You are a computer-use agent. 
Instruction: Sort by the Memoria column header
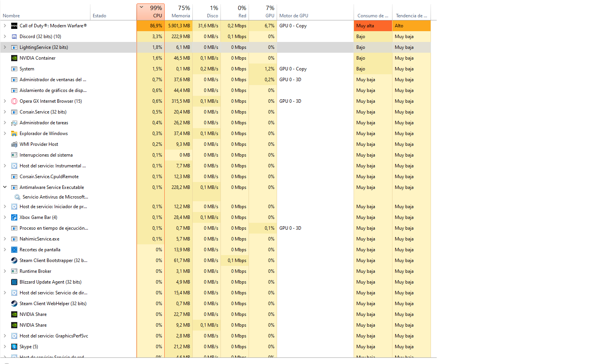(x=179, y=12)
